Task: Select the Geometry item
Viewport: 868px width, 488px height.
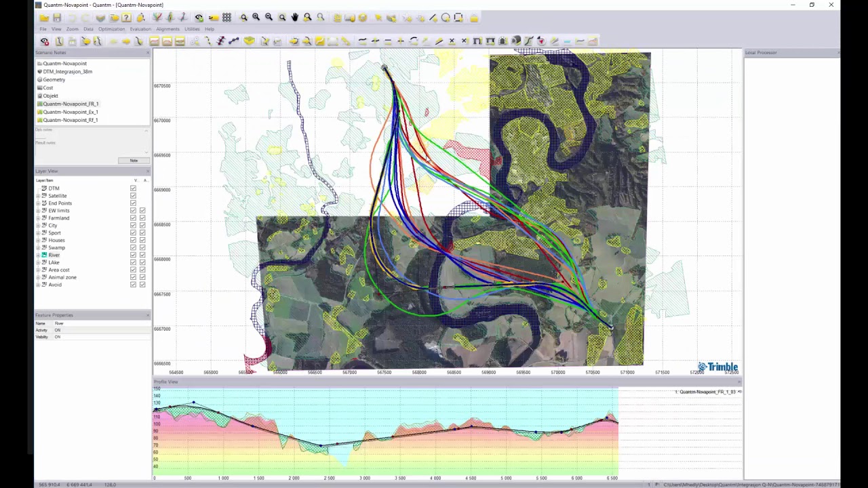Action: coord(54,79)
